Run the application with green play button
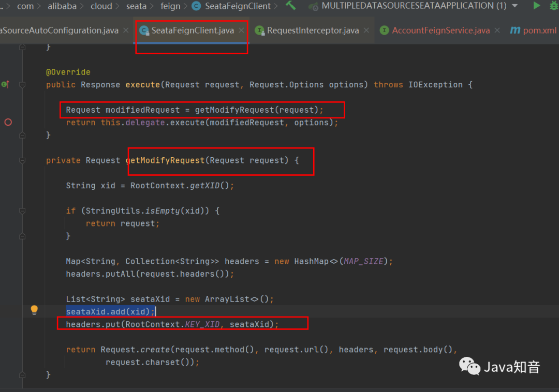 (x=536, y=5)
